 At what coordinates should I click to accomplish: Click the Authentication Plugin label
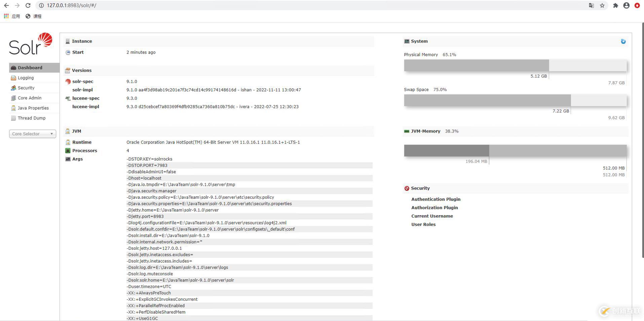point(436,199)
